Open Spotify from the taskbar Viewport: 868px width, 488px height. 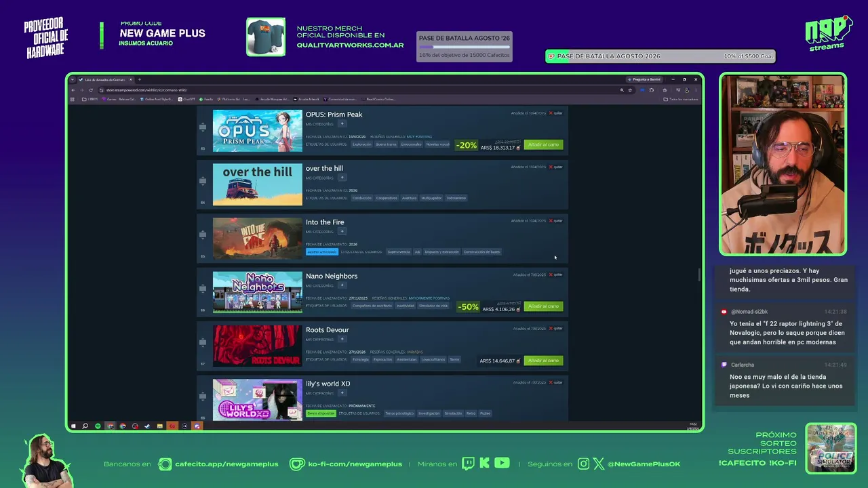[x=98, y=426]
